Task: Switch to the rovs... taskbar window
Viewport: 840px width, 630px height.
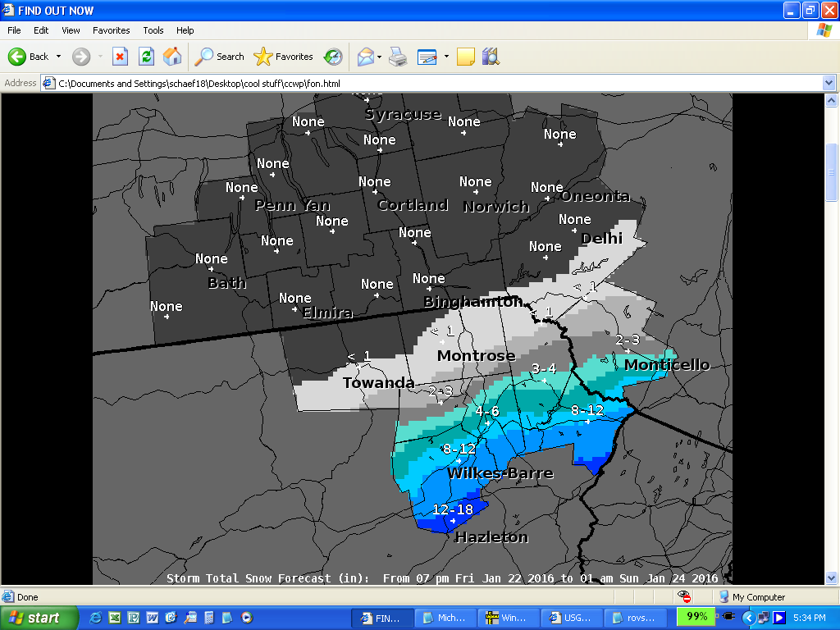Action: [x=635, y=618]
